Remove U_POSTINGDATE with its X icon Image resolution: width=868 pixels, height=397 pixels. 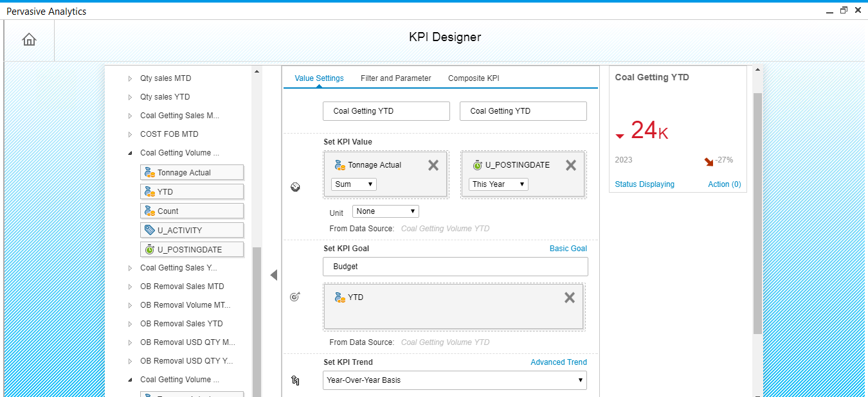click(x=570, y=165)
